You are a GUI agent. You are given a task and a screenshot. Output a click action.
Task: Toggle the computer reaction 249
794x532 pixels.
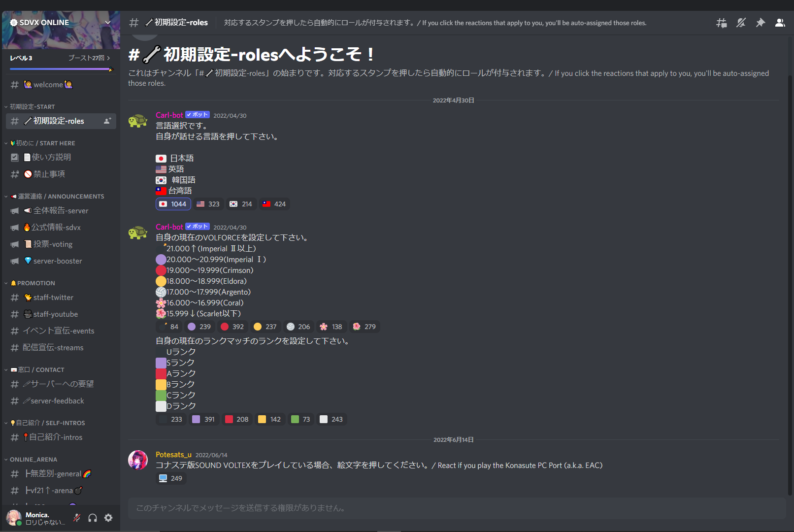point(171,478)
